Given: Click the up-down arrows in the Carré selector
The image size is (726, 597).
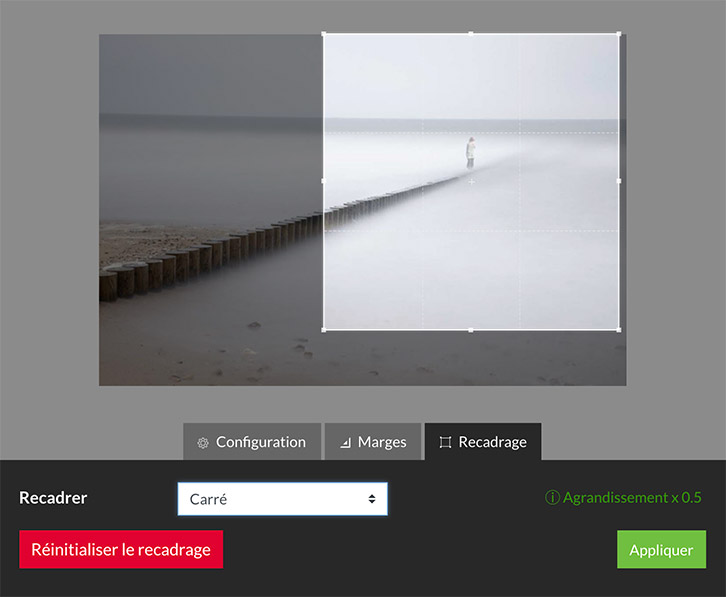Looking at the screenshot, I should click(x=372, y=499).
